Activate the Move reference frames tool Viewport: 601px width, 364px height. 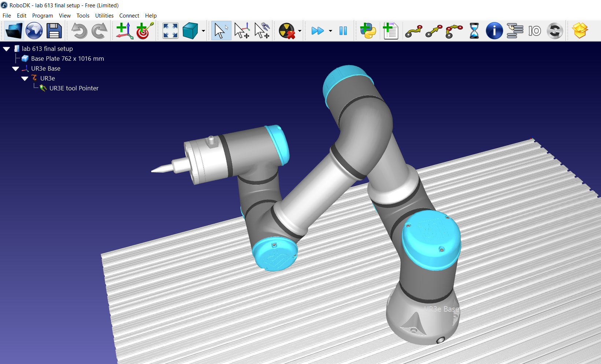coord(242,31)
